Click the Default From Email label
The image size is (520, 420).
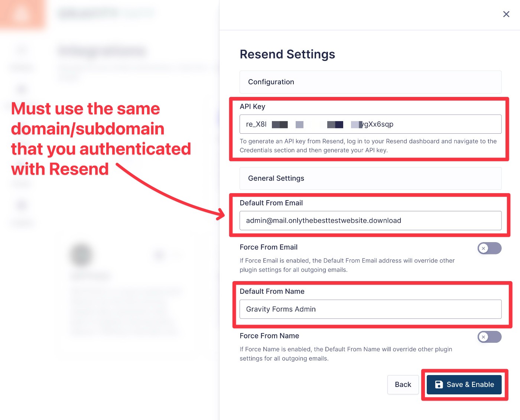click(x=271, y=203)
